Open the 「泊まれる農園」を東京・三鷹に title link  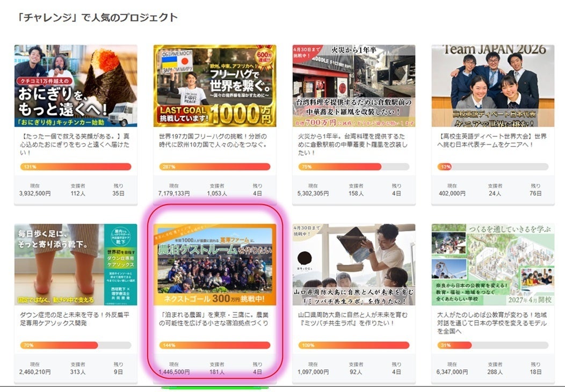(215, 320)
